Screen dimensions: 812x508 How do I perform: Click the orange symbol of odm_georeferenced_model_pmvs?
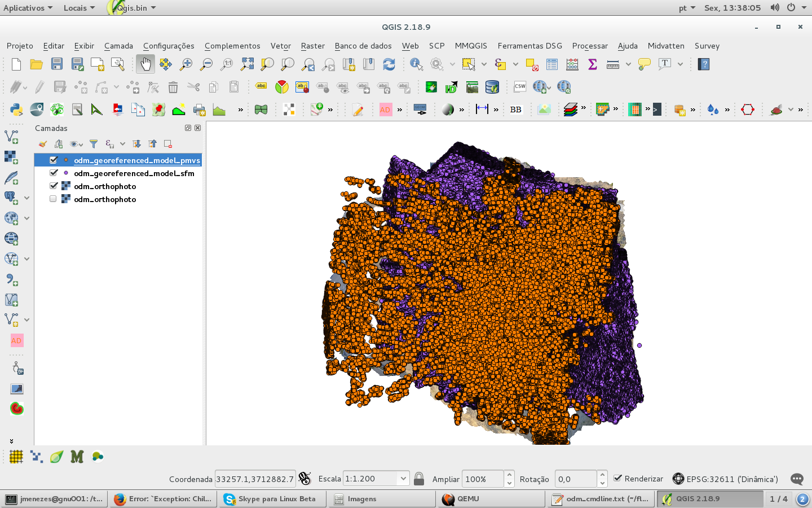tap(67, 160)
